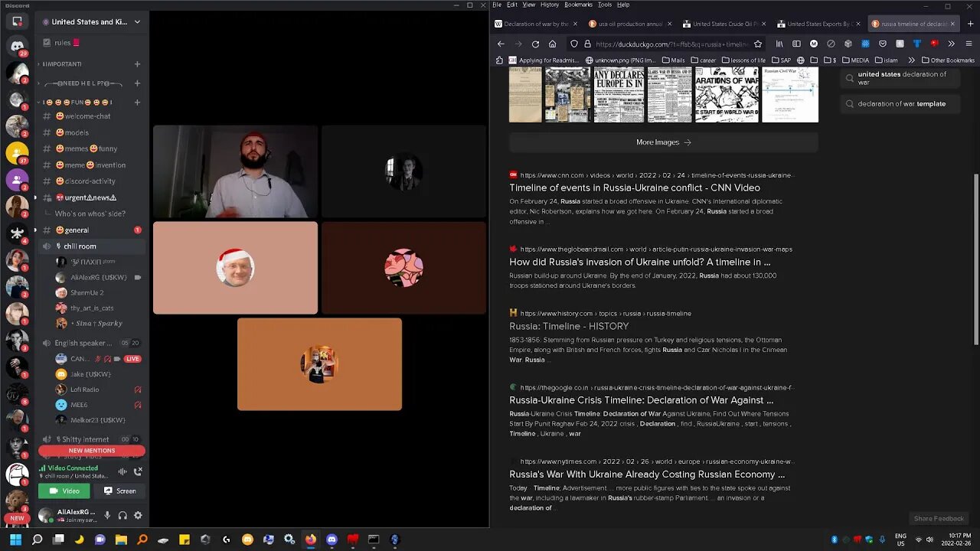Open Other Bookmarks folder
Screen dimensions: 980x551
[x=948, y=60]
